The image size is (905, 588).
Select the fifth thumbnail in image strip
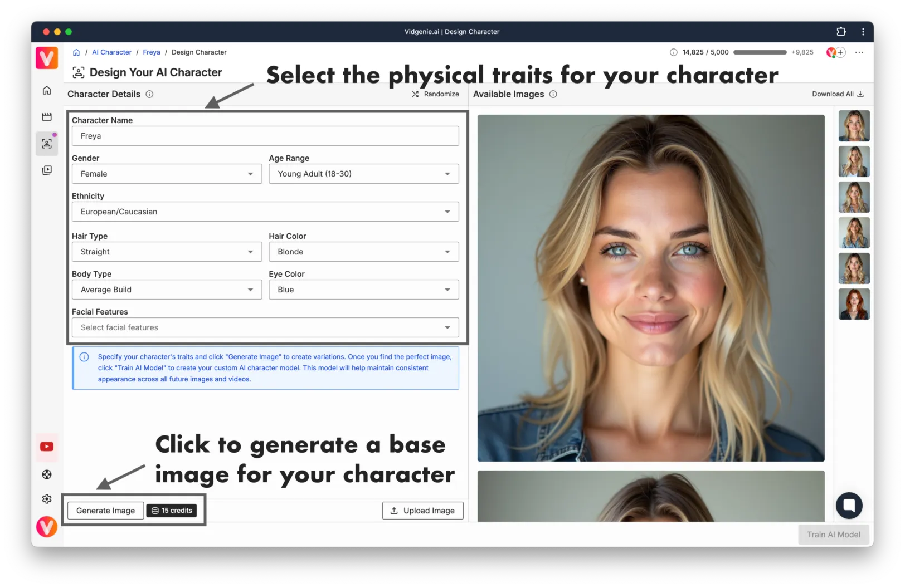click(854, 268)
